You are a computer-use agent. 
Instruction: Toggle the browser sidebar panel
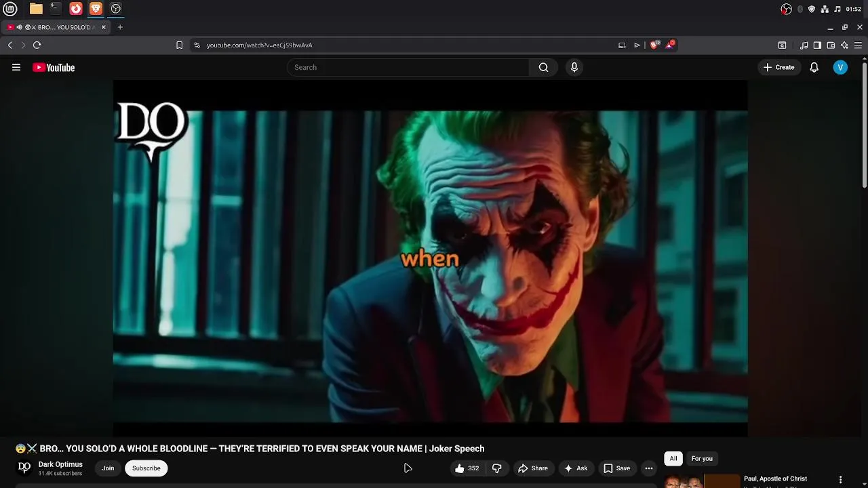click(x=817, y=45)
